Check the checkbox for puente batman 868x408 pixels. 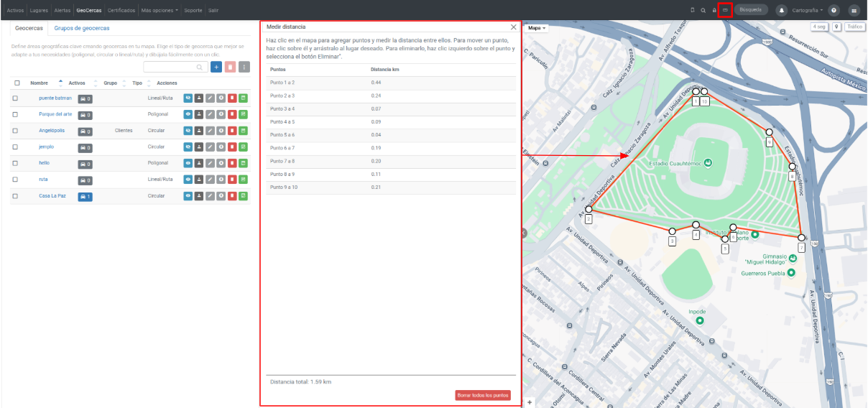click(x=15, y=98)
